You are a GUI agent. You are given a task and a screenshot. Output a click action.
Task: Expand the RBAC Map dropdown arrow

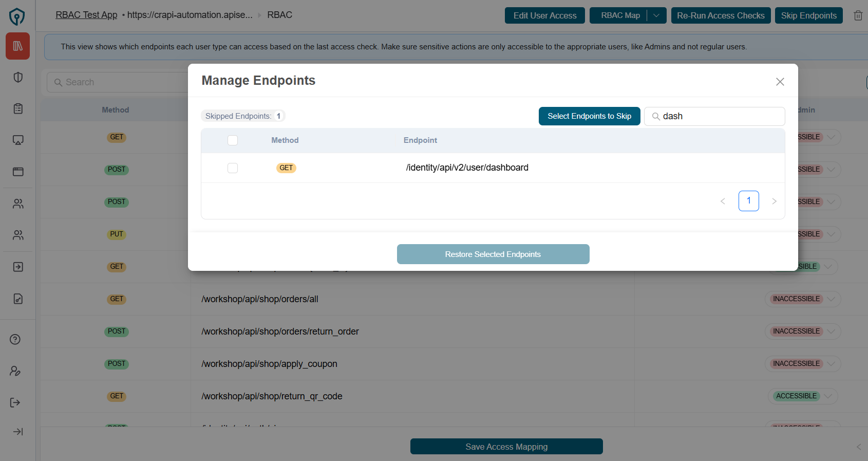pos(656,15)
